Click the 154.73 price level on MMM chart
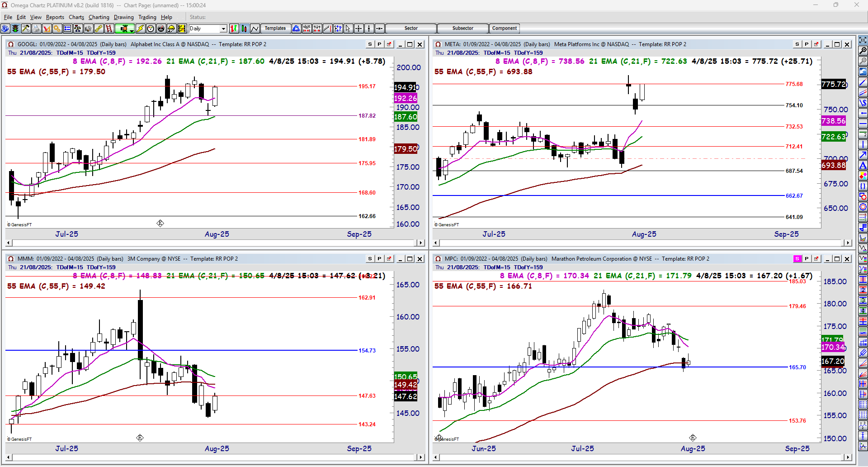This screenshot has height=467, width=868. 367,351
